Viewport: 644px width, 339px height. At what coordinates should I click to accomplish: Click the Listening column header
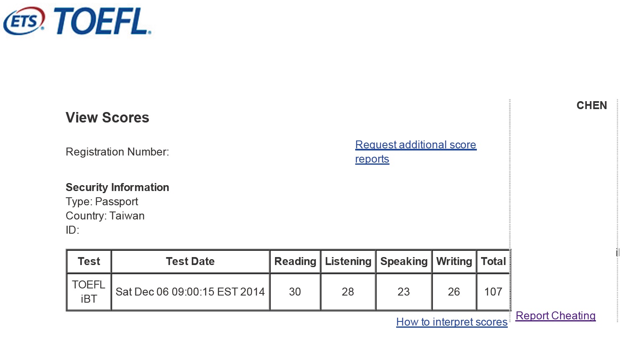348,261
